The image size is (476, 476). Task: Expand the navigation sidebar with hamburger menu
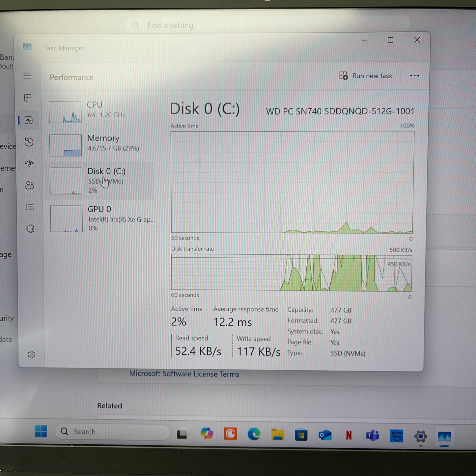27,76
